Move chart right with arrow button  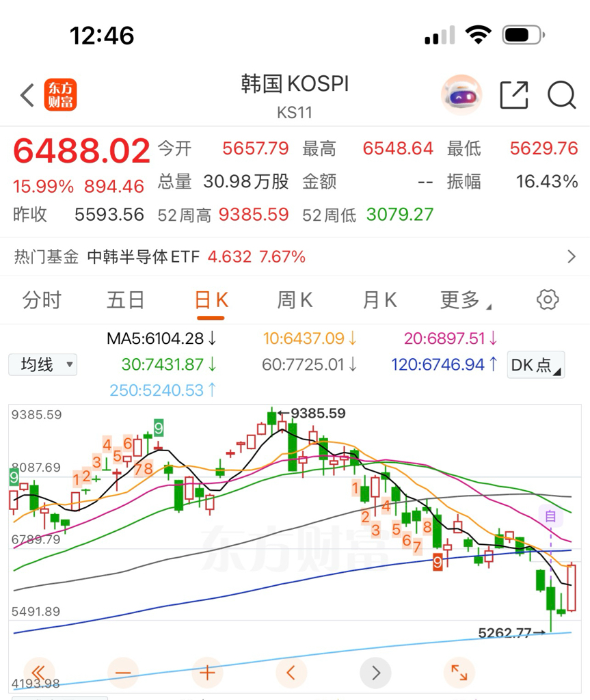point(375,673)
